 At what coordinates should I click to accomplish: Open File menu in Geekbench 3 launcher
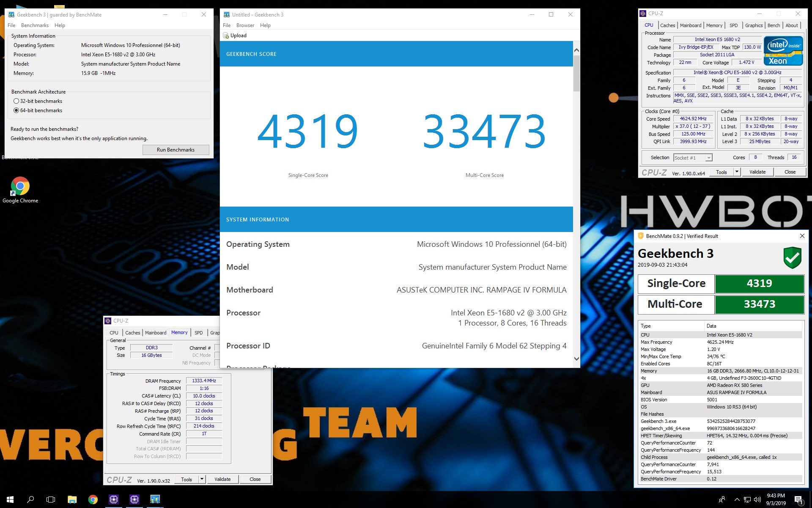click(x=11, y=25)
